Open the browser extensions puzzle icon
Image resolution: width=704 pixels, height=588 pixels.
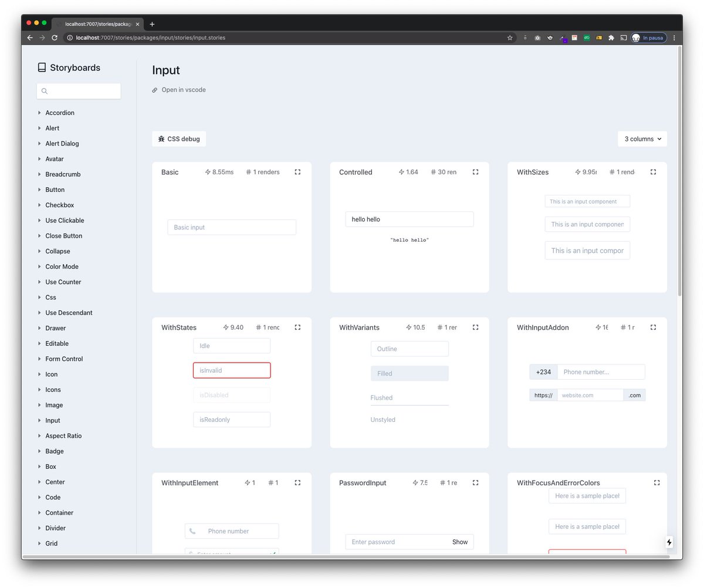click(x=611, y=38)
